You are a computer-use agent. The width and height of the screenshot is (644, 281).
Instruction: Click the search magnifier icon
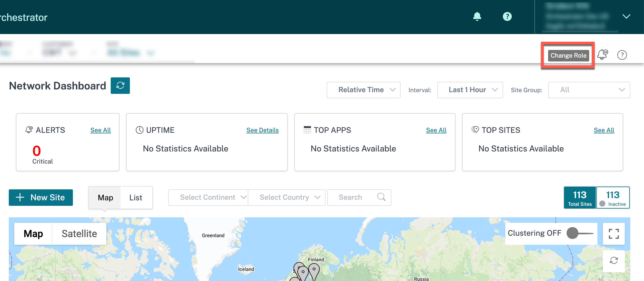381,197
